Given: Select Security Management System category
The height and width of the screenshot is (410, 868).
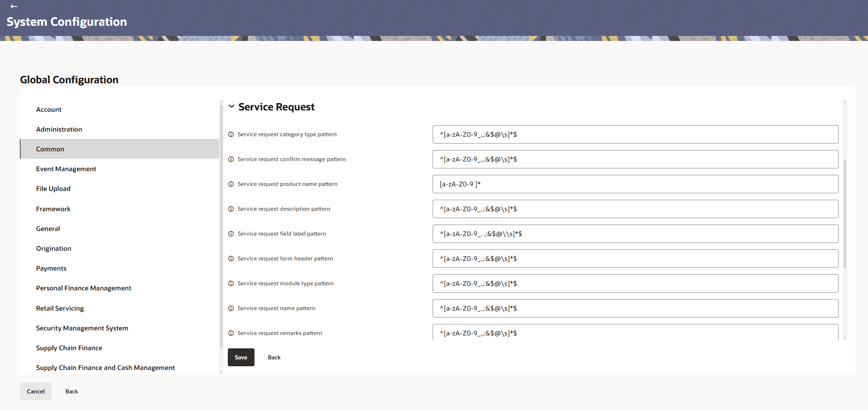Looking at the screenshot, I should click(119, 328).
